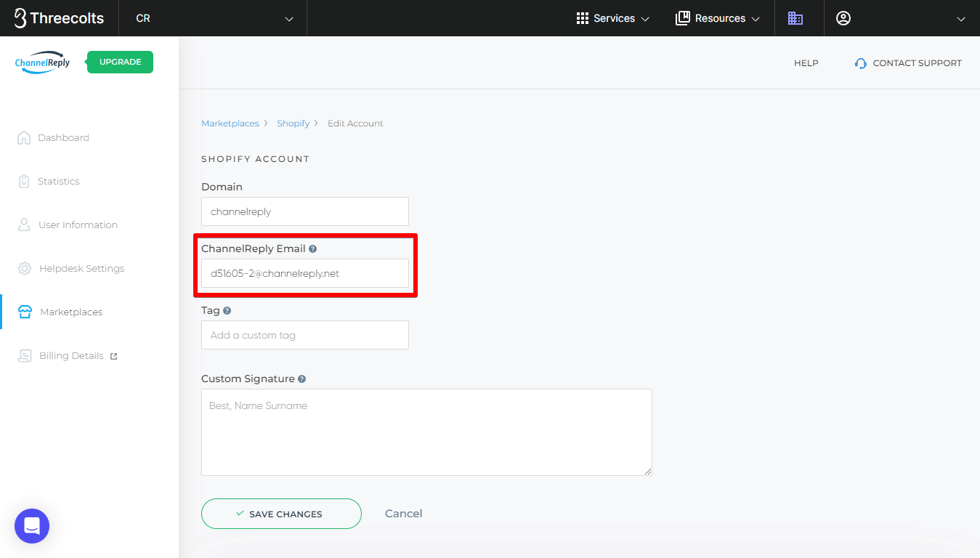Click the Services grid icon
980x558 pixels.
pyautogui.click(x=582, y=18)
